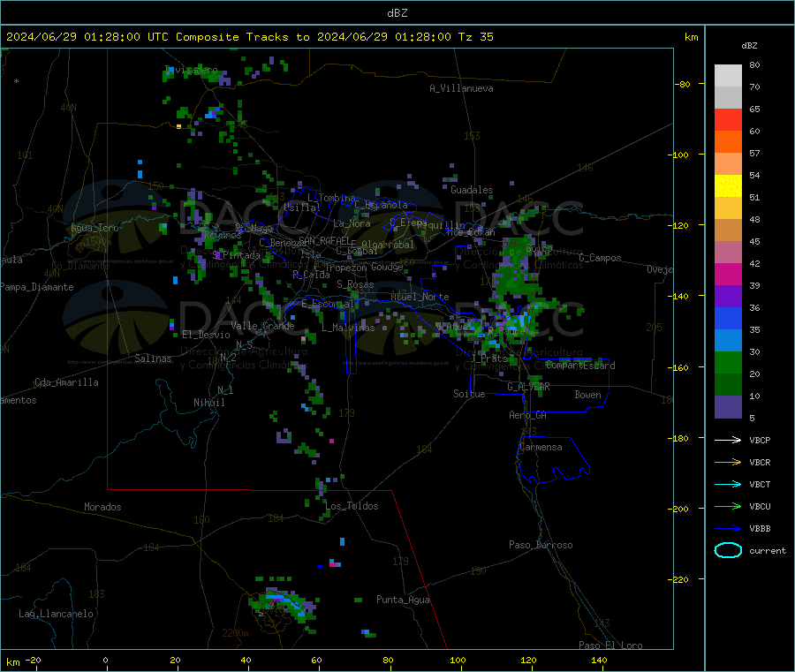Choose the orange 60–57 dBZ swatch

pyautogui.click(x=728, y=142)
